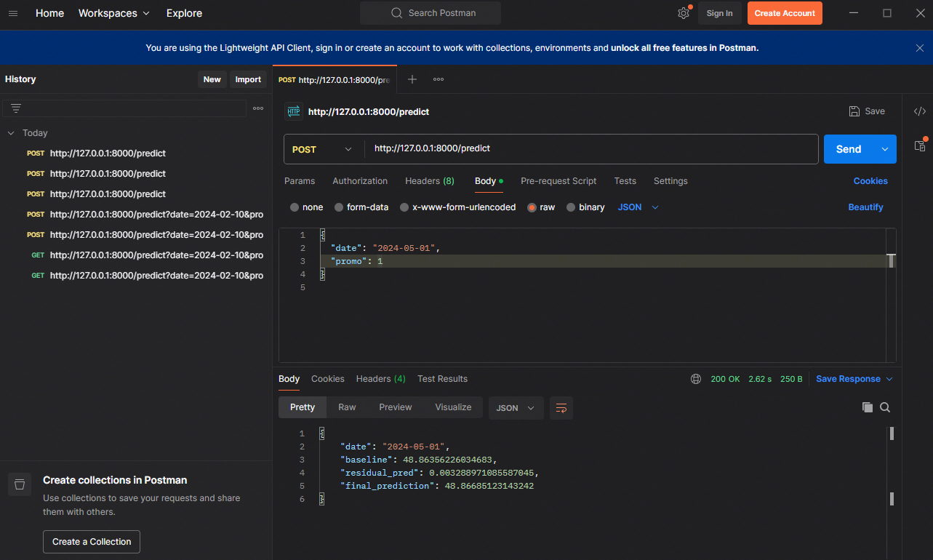Click the Import button
Image resolution: width=933 pixels, height=560 pixels.
tap(248, 79)
